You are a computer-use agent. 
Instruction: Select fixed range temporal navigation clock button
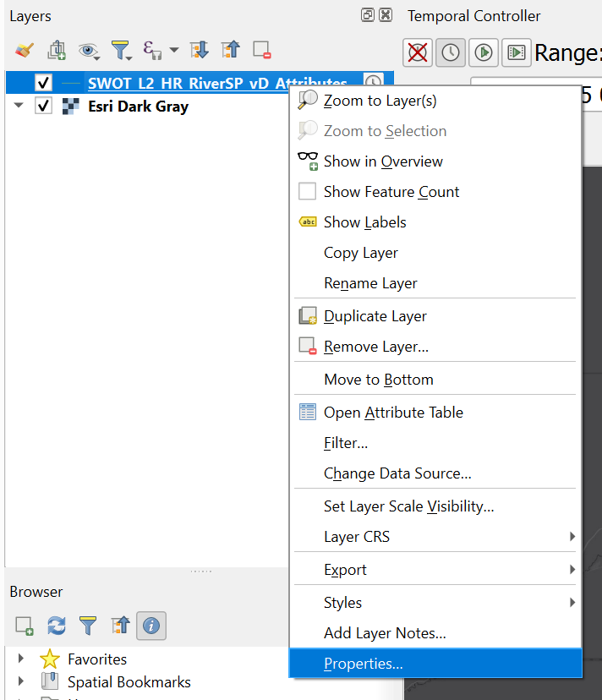pyautogui.click(x=451, y=52)
